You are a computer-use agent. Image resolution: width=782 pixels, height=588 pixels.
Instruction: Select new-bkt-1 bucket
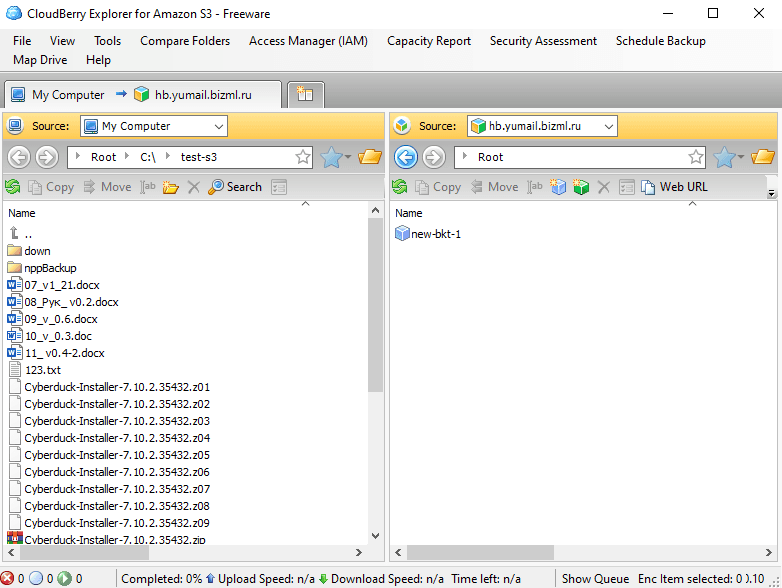tap(428, 234)
